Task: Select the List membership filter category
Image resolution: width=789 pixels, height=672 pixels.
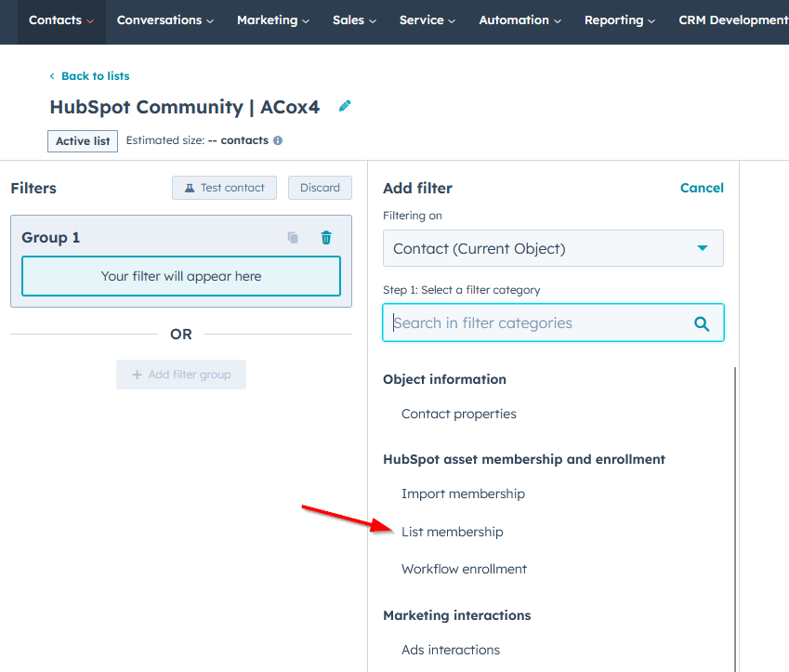Action: tap(453, 532)
